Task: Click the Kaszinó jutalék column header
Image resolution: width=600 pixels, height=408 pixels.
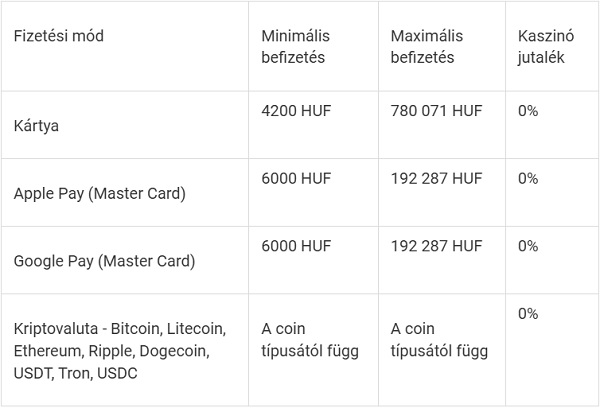Action: pos(543,47)
